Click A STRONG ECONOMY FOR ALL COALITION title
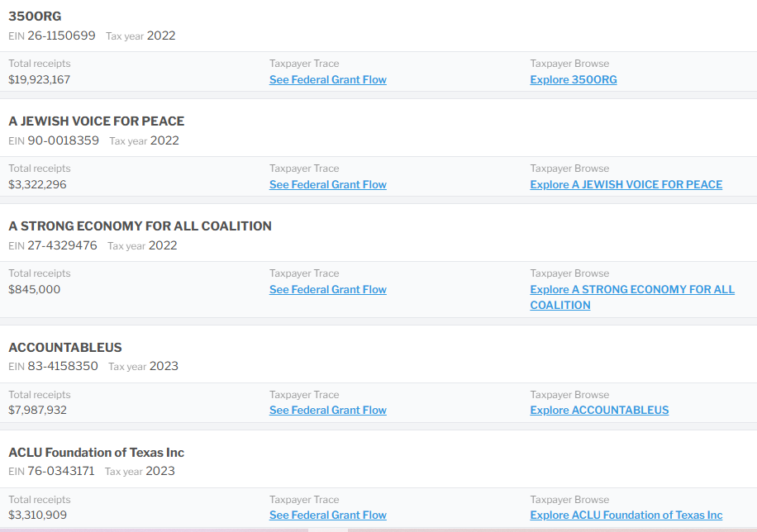This screenshot has height=532, width=757. pyautogui.click(x=140, y=226)
